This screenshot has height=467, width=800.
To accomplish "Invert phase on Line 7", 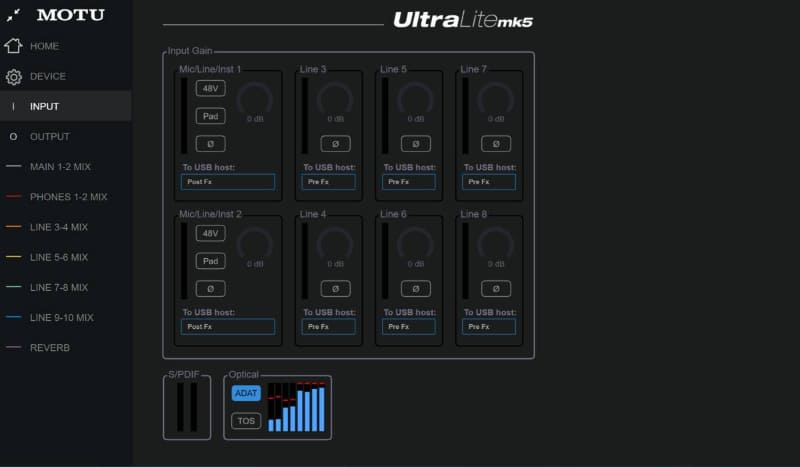I will point(496,144).
